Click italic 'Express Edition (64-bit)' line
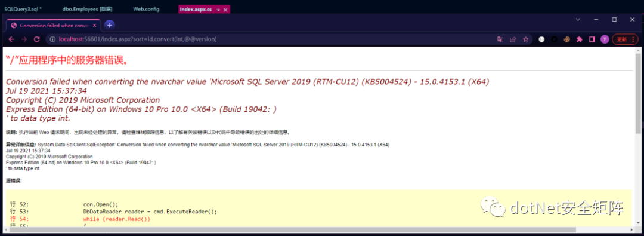The width and height of the screenshot is (644, 236). [142, 109]
